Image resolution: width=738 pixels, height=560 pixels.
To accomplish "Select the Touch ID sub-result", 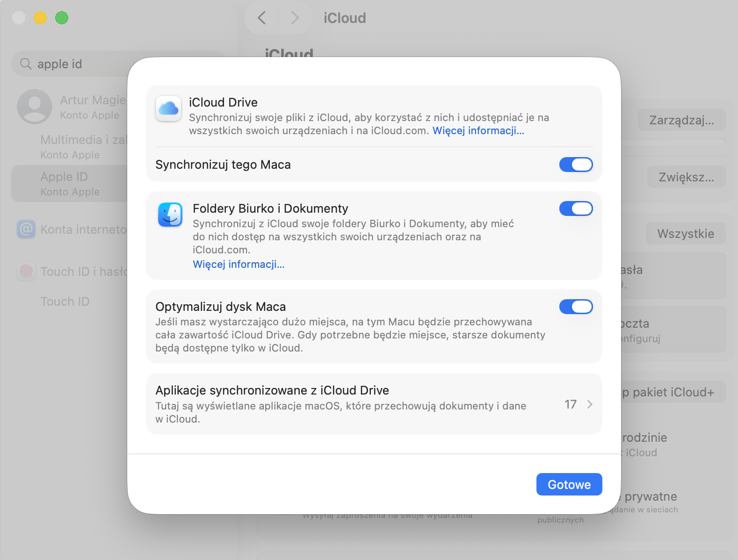I will (x=65, y=302).
